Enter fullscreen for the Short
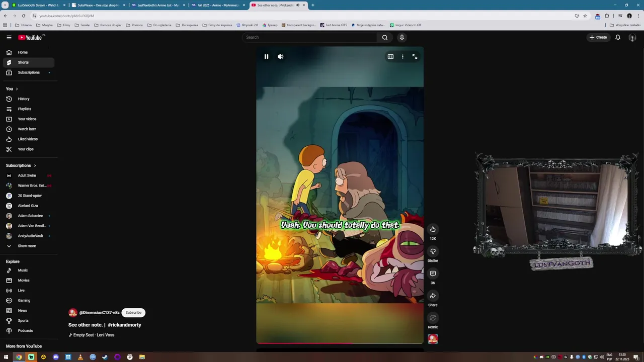The width and height of the screenshot is (644, 362). point(415,57)
